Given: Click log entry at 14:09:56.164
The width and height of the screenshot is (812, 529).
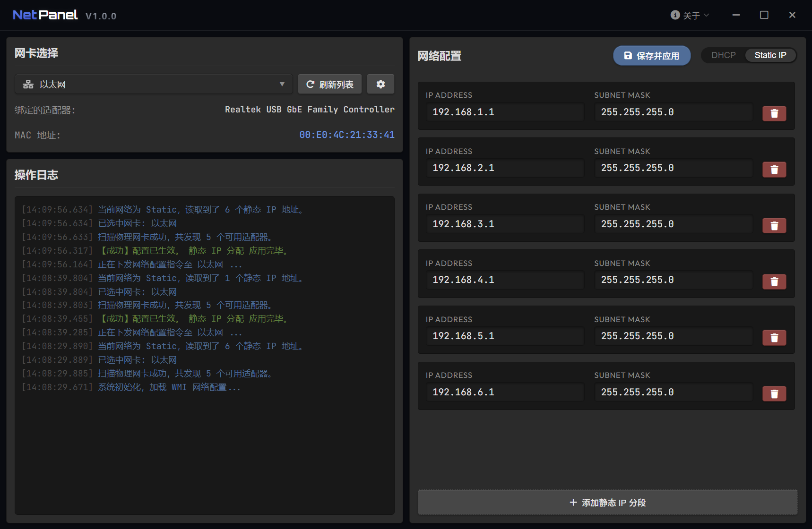Looking at the screenshot, I should tap(132, 264).
